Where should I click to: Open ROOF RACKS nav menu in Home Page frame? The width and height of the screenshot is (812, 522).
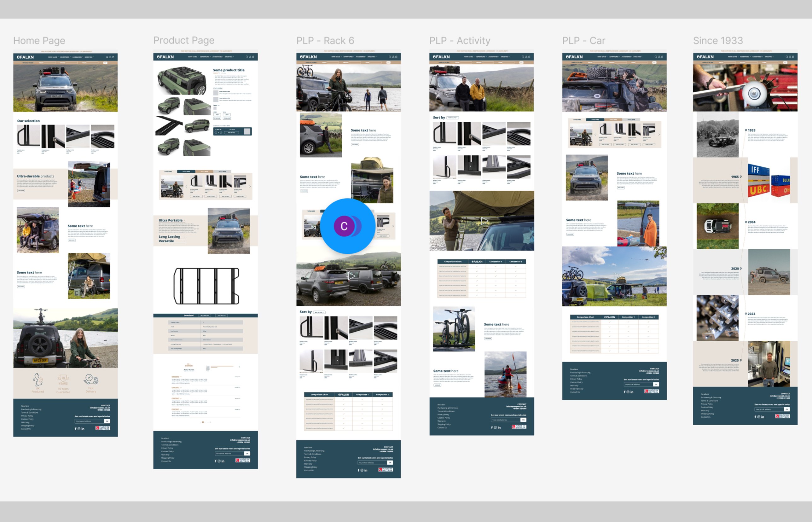pyautogui.click(x=53, y=57)
